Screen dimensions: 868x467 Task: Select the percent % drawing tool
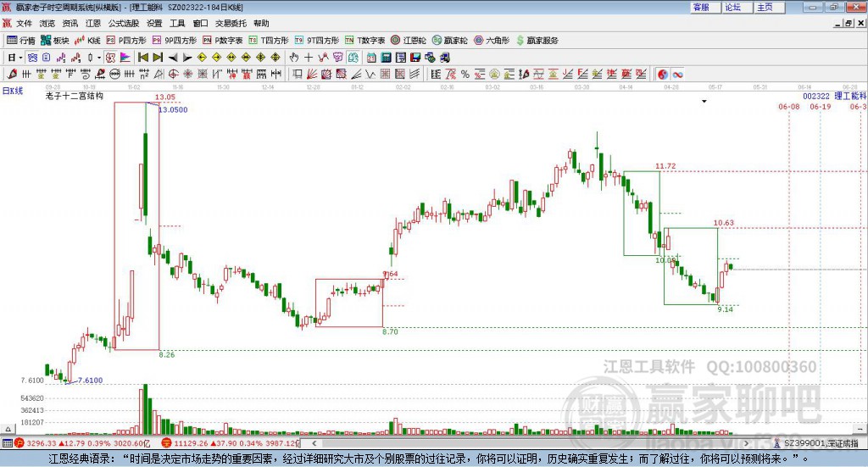coord(465,74)
